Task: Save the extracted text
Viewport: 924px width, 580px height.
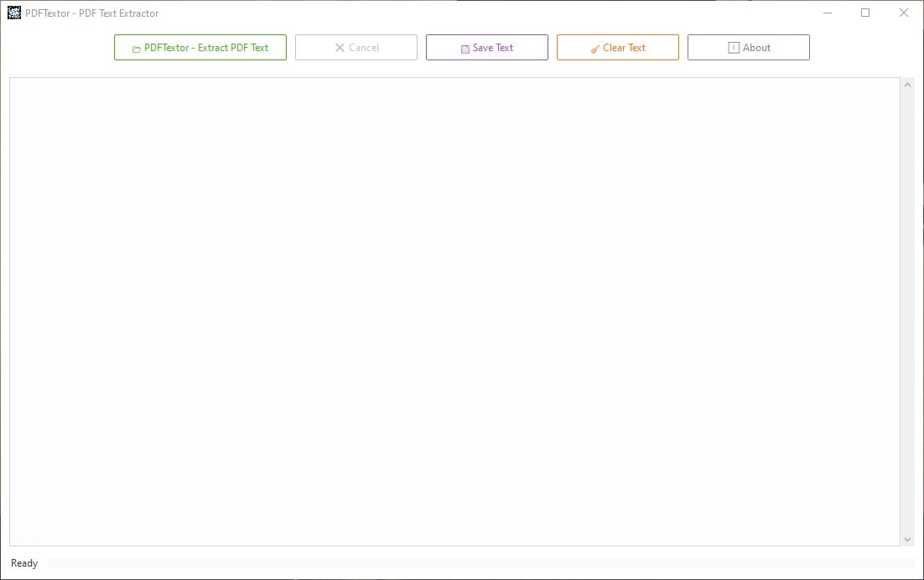Action: click(x=486, y=48)
